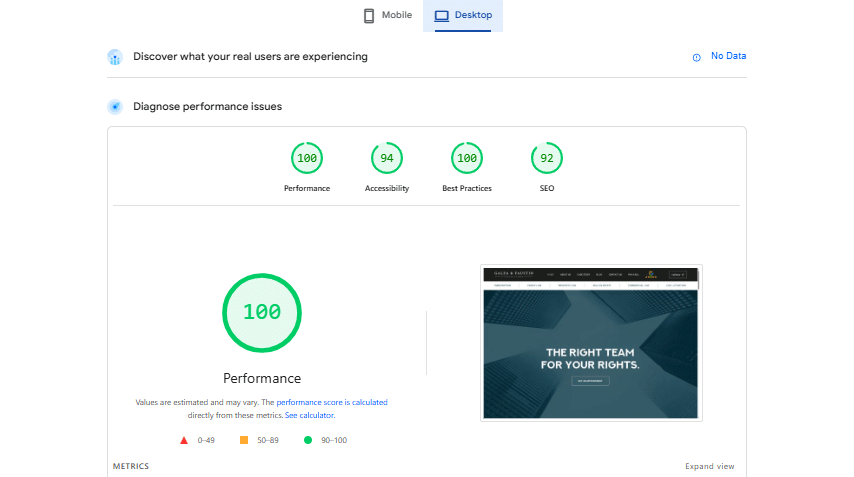The width and height of the screenshot is (854, 477).
Task: Open the No Data link
Action: point(728,56)
